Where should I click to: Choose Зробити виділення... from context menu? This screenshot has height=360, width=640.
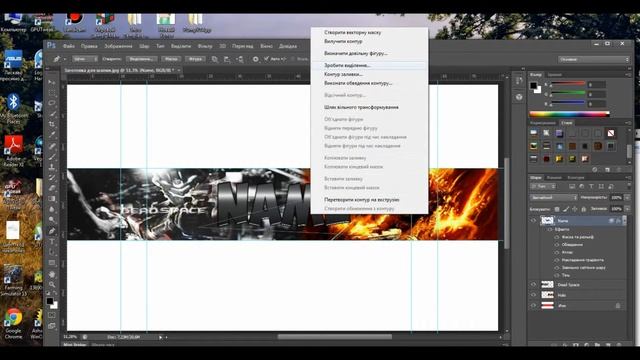347,65
